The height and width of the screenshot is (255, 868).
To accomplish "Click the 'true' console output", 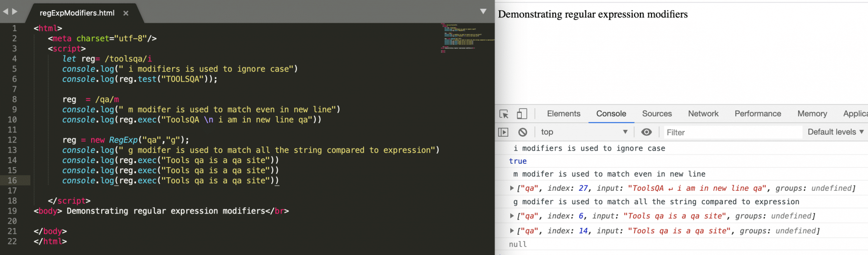I will click(518, 161).
